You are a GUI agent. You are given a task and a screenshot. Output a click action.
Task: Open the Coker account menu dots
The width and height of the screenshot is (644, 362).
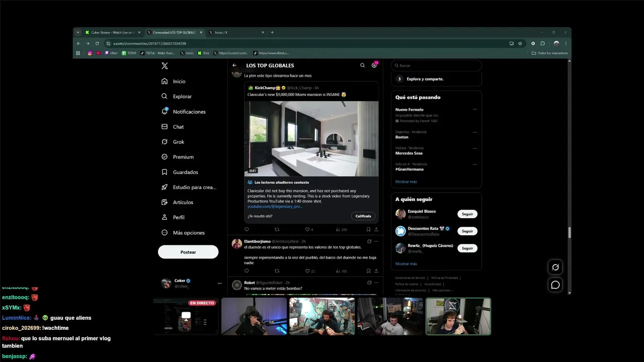point(219,284)
